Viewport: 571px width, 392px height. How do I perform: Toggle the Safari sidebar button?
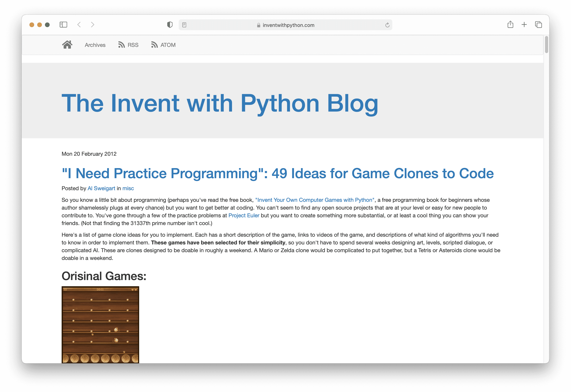tap(63, 25)
